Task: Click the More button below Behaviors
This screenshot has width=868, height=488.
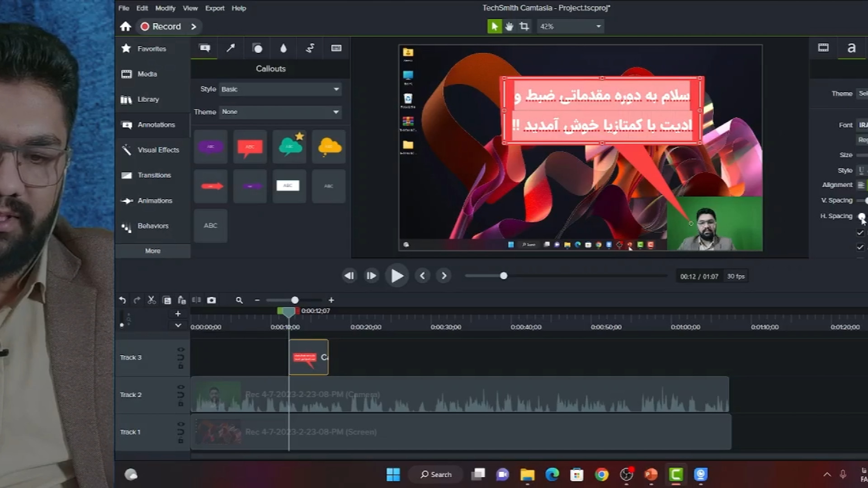Action: (x=153, y=251)
